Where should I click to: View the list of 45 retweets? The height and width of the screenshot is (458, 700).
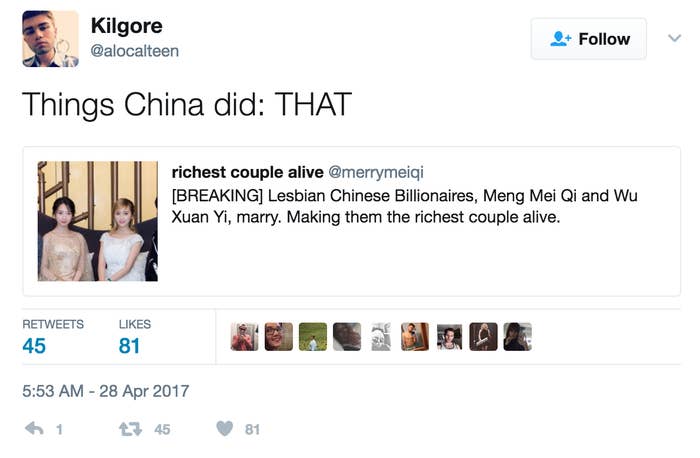click(53, 337)
